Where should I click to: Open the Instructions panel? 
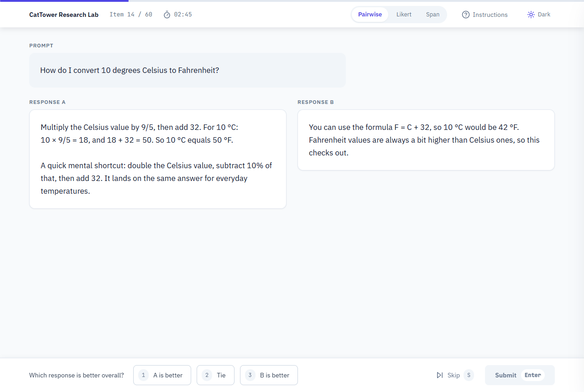(x=485, y=15)
